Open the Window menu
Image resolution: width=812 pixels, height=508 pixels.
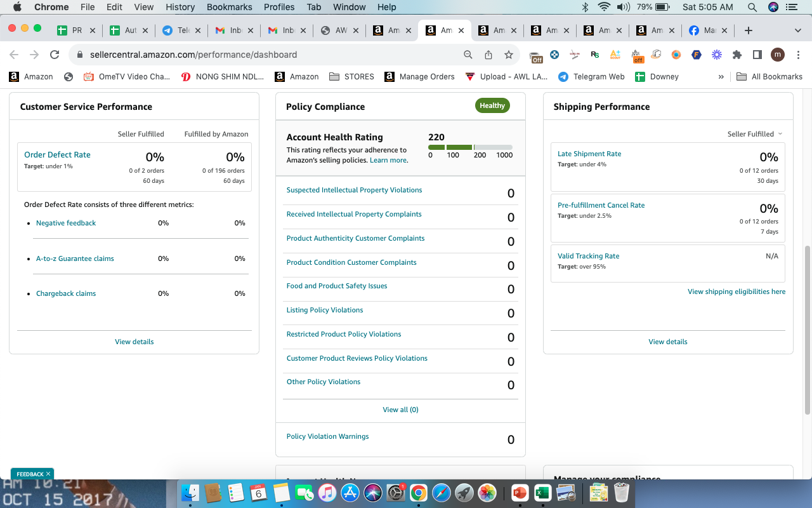coord(349,7)
